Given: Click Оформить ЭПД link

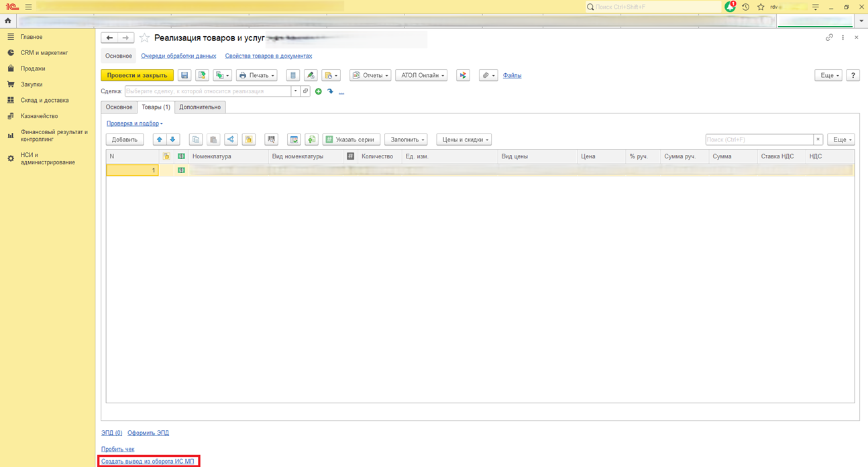Looking at the screenshot, I should pyautogui.click(x=148, y=433).
